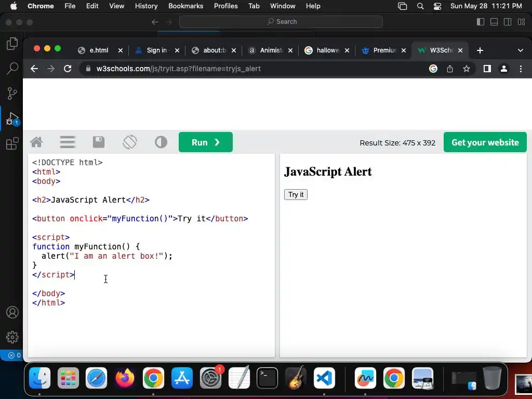Open the View menu in menu bar
Image resolution: width=532 pixels, height=399 pixels.
[x=117, y=6]
